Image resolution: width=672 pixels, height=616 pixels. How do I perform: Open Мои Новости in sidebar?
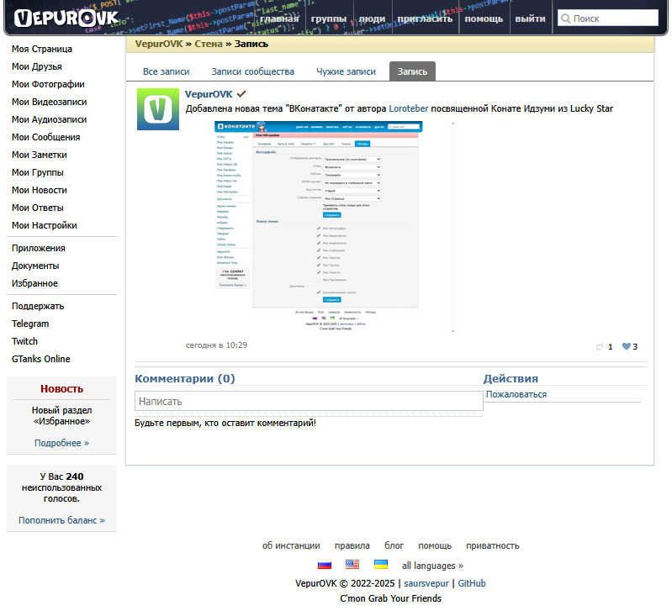[40, 190]
